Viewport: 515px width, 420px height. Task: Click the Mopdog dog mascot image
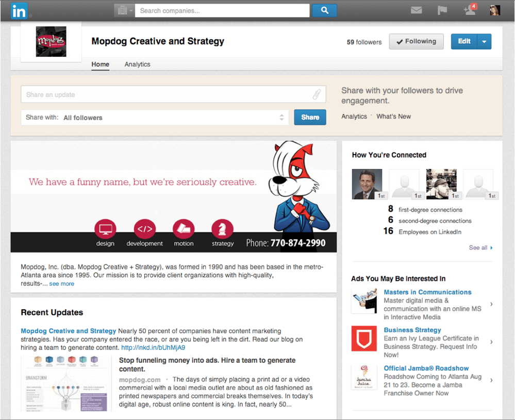[x=298, y=187]
